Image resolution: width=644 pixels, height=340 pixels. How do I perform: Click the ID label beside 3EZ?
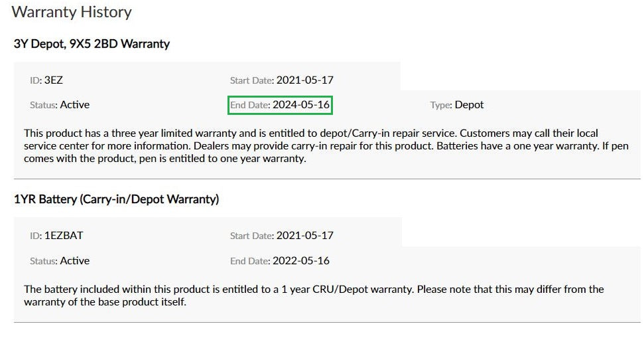tap(36, 80)
